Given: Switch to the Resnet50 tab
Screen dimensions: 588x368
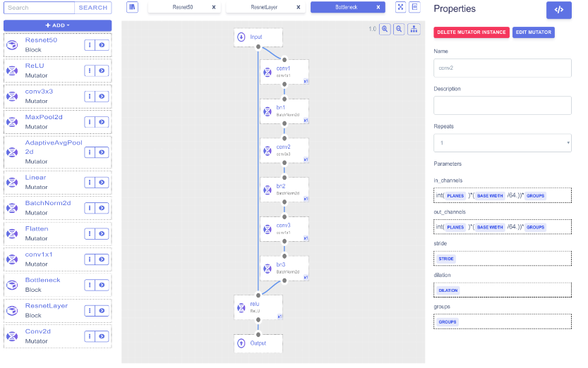Looking at the screenshot, I should (183, 7).
